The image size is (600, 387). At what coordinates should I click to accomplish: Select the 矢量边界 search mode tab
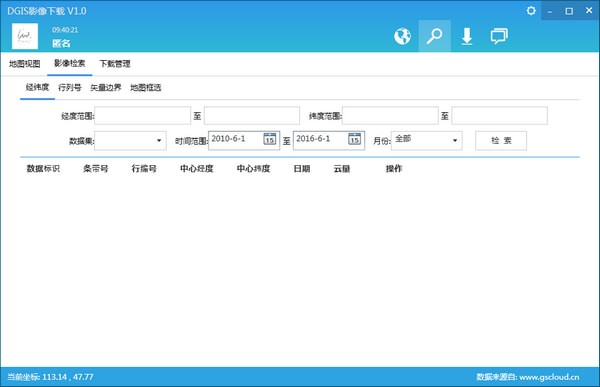[106, 88]
